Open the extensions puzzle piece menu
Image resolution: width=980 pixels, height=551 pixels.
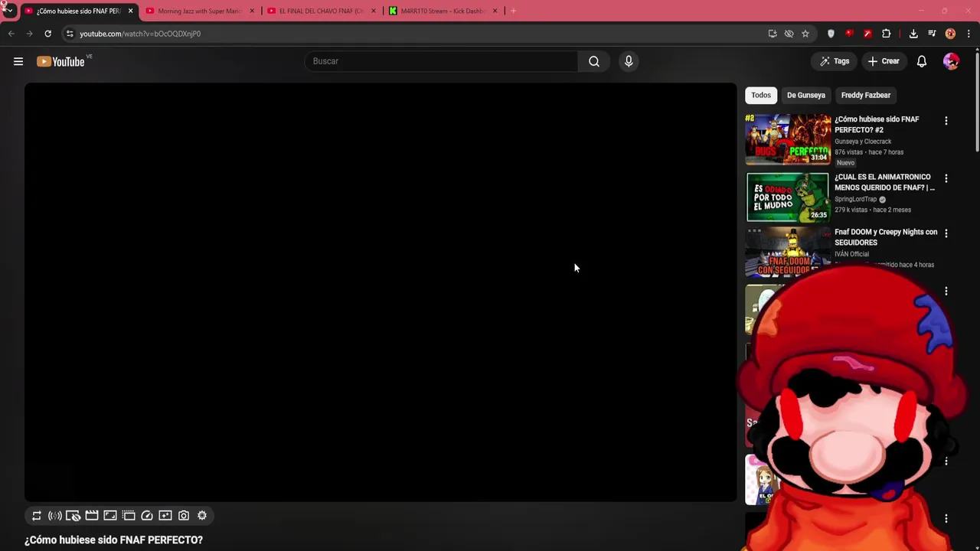pos(886,34)
